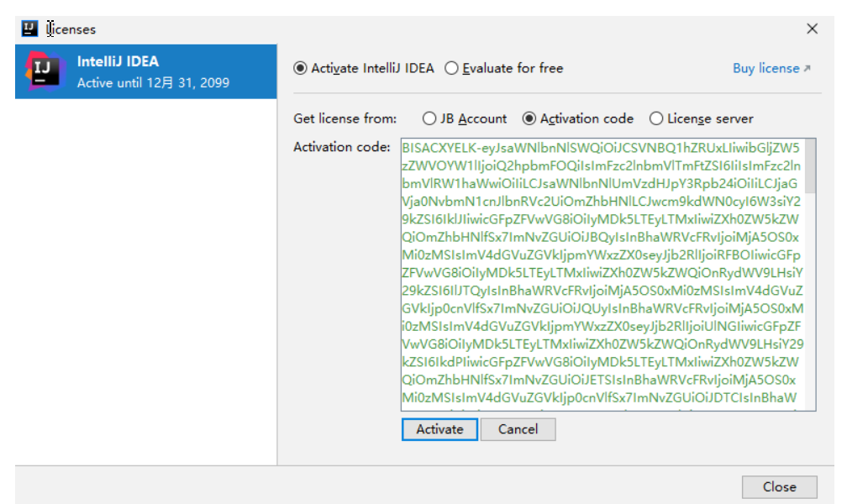Click the 'Activation code:' label

[x=341, y=147]
